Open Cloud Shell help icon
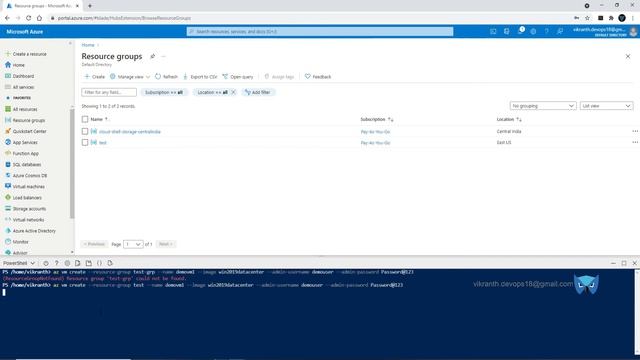The height and width of the screenshot is (360, 640). 57,263
